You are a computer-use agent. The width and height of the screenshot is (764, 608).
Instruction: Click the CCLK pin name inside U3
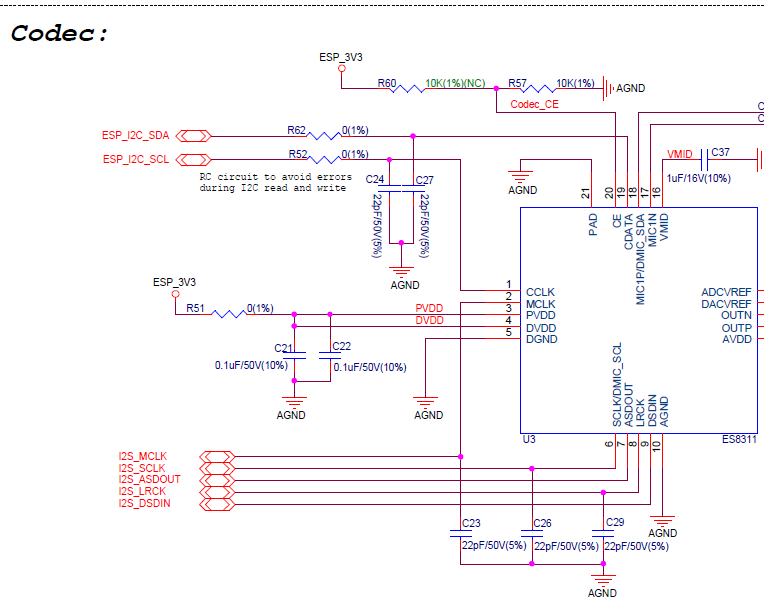point(540,292)
